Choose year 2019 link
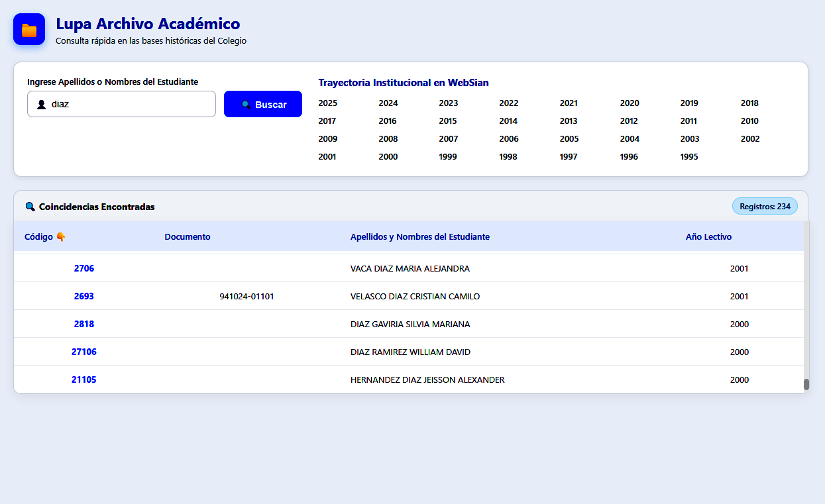The width and height of the screenshot is (825, 504). tap(689, 103)
